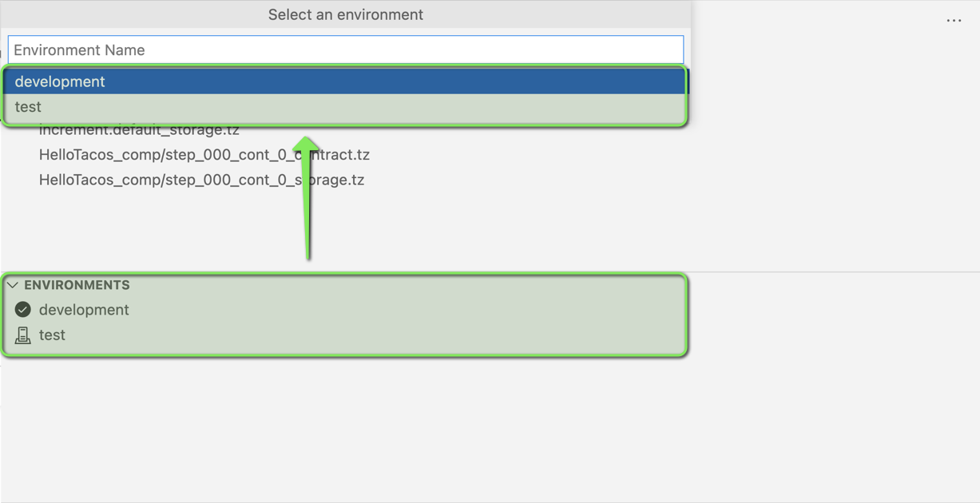The height and width of the screenshot is (503, 980).
Task: Switch to the test environment in the panel
Action: click(x=53, y=335)
